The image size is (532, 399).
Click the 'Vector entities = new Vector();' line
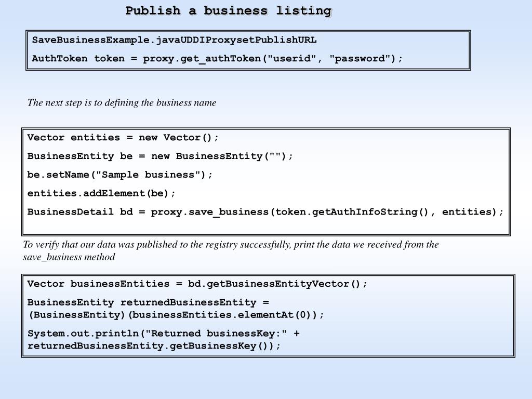[123, 137]
